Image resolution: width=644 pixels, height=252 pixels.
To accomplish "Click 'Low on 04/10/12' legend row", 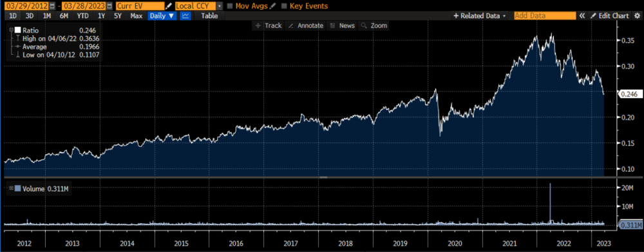I will coord(57,55).
